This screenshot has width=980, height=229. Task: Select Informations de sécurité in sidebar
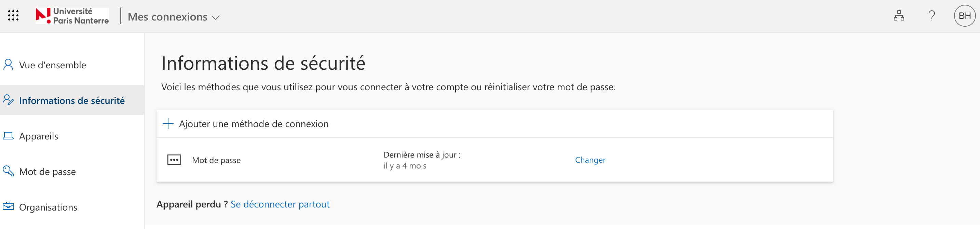(x=72, y=100)
